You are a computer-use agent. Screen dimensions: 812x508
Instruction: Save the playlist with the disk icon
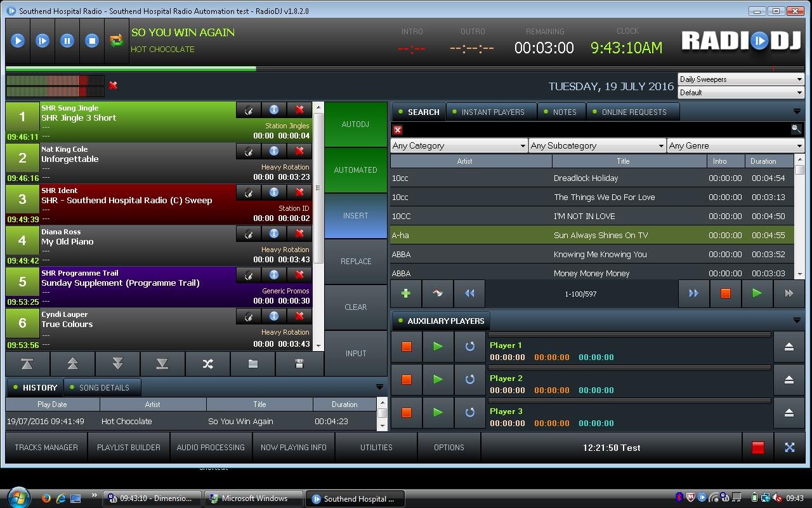(x=299, y=364)
